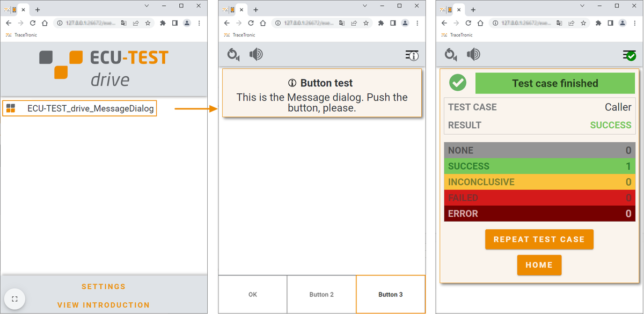Go back in the left browser window
The height and width of the screenshot is (314, 644).
[9, 23]
